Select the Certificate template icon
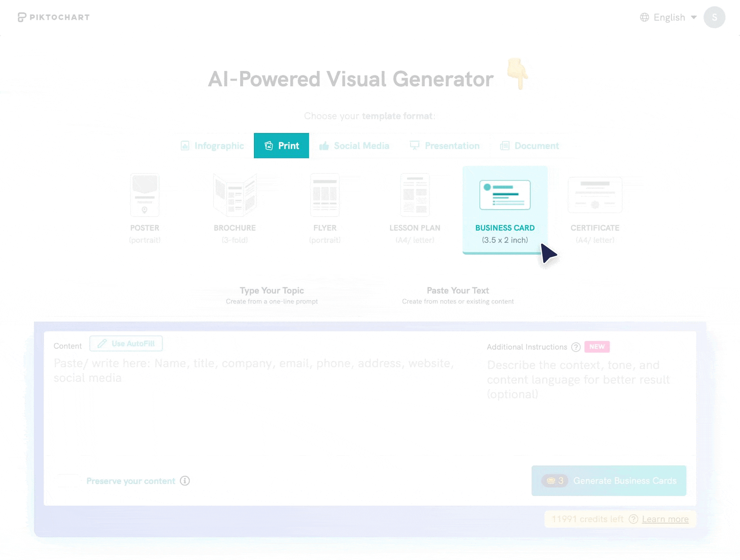Screen dimensions: 740x560 [595, 195]
